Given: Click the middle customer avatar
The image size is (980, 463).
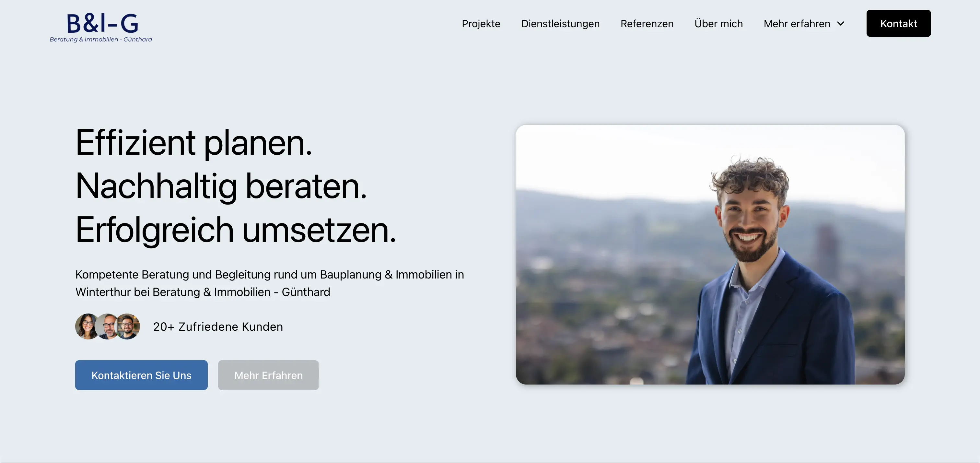Looking at the screenshot, I should click(x=108, y=326).
